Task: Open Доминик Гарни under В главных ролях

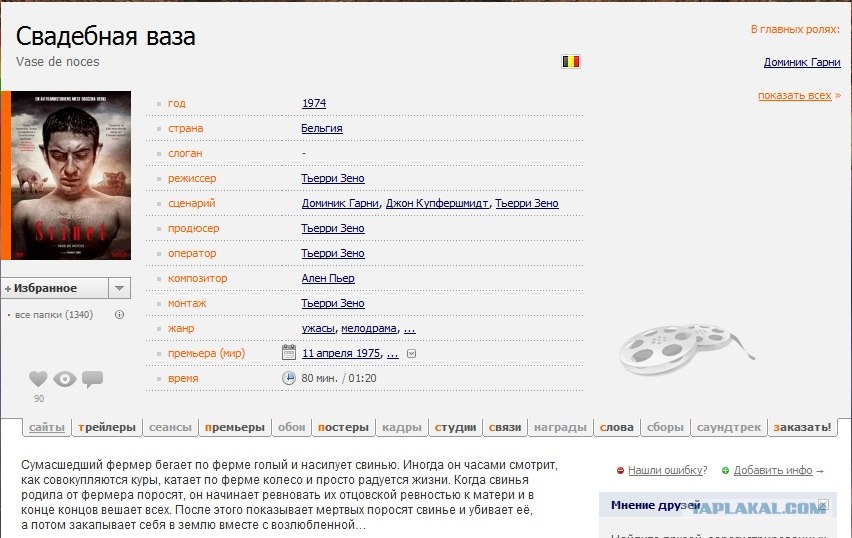Action: [x=802, y=62]
